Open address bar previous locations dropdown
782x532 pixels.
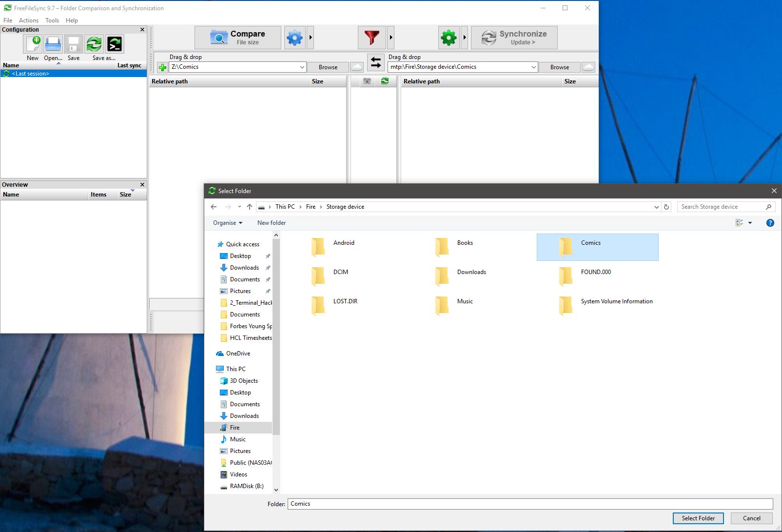coord(656,207)
